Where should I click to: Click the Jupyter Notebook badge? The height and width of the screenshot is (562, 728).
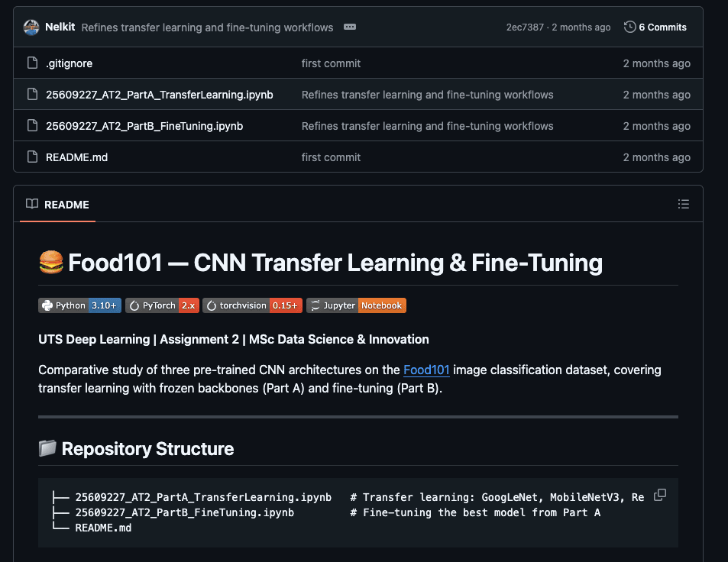pyautogui.click(x=356, y=305)
